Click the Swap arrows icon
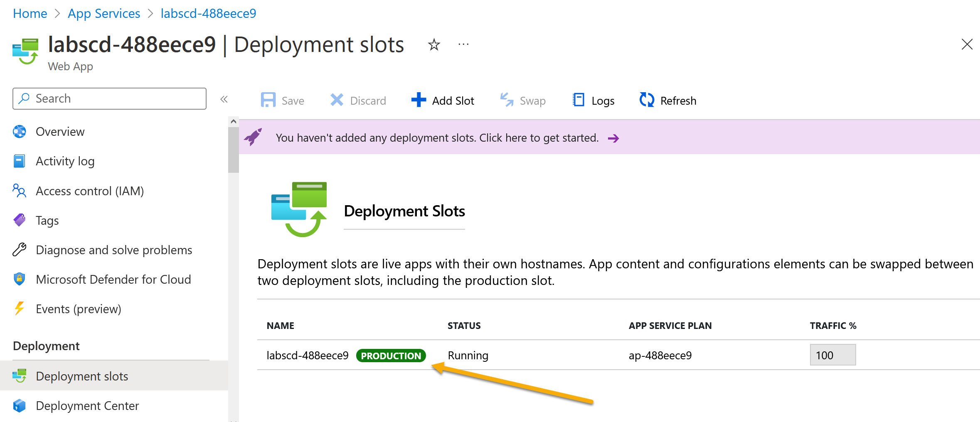This screenshot has height=422, width=980. (507, 100)
